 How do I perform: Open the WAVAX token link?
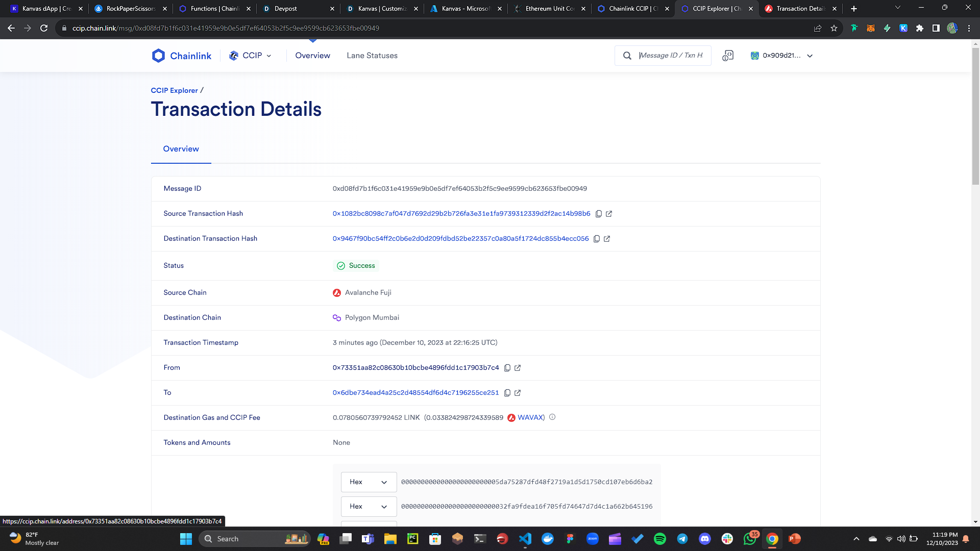point(530,417)
